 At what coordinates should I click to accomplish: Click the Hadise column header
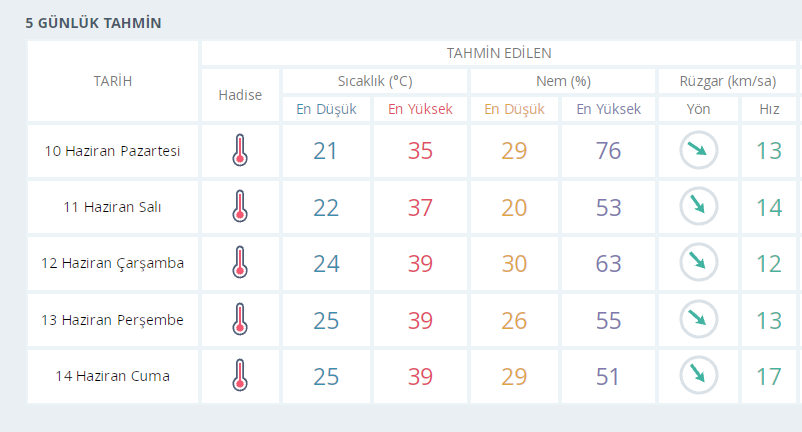pyautogui.click(x=240, y=95)
